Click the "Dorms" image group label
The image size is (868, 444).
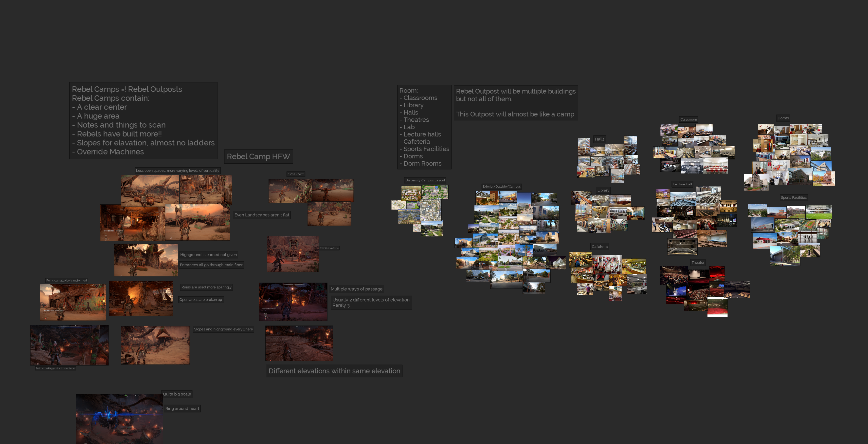783,118
